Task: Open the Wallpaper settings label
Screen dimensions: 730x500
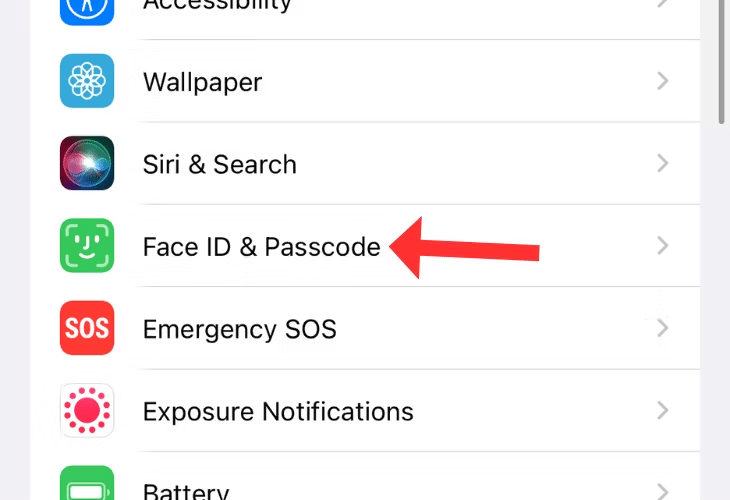Action: point(202,82)
